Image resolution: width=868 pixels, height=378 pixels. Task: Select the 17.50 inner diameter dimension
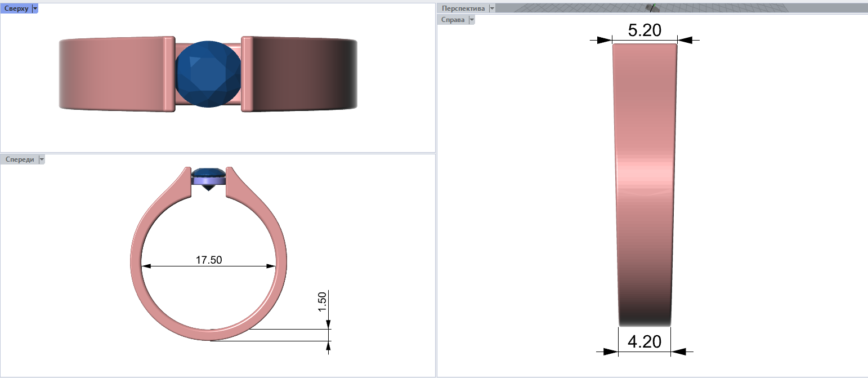(x=209, y=260)
